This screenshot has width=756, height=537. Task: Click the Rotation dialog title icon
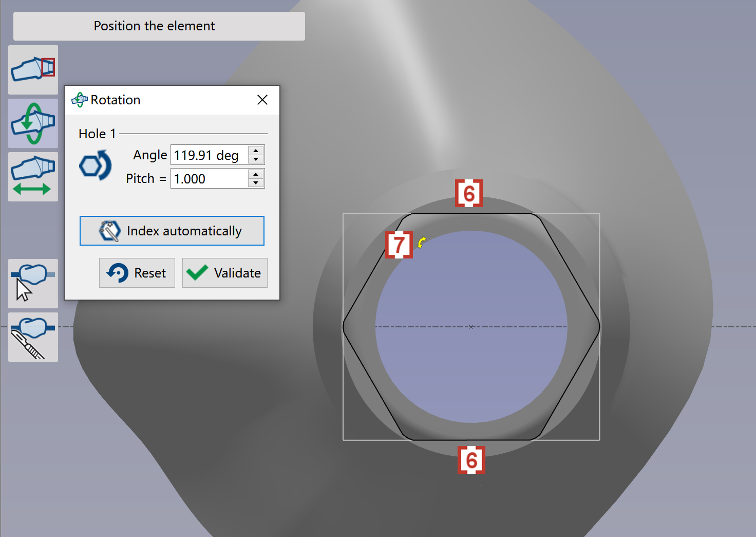pos(80,100)
